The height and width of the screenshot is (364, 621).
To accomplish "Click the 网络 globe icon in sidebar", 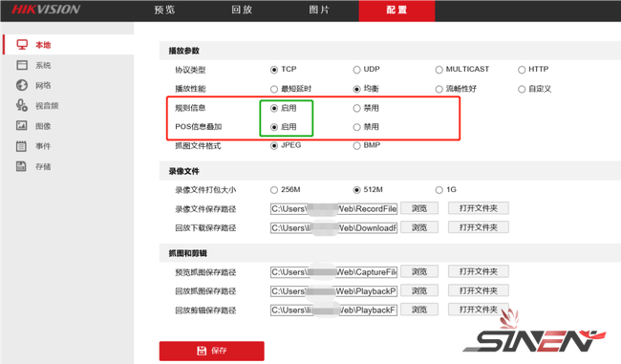I will 22,85.
